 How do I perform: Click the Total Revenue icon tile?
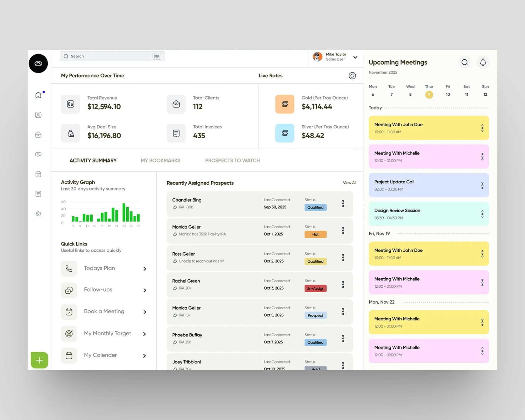tap(71, 104)
